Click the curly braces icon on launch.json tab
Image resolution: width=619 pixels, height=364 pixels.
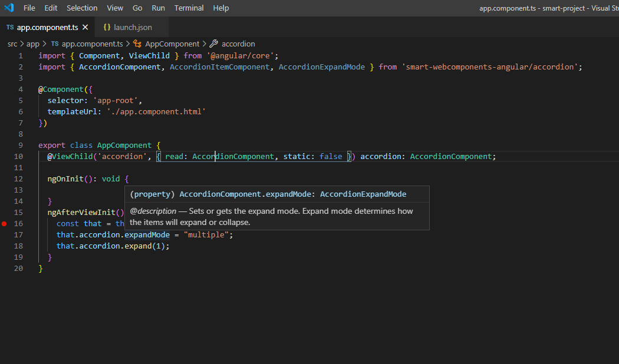click(x=107, y=28)
